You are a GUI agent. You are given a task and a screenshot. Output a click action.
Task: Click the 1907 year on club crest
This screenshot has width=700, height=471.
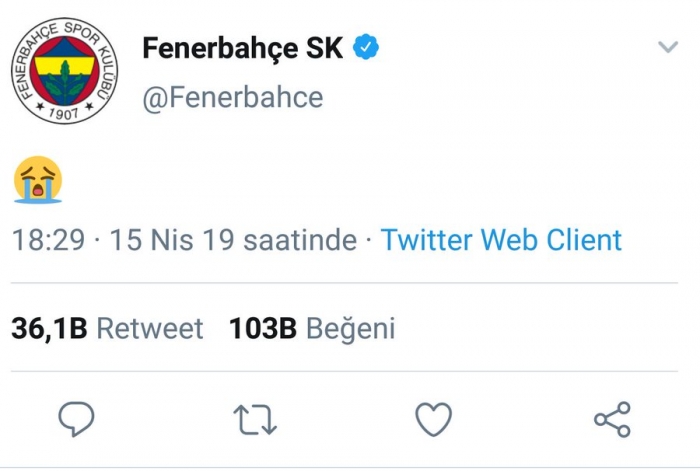(62, 112)
